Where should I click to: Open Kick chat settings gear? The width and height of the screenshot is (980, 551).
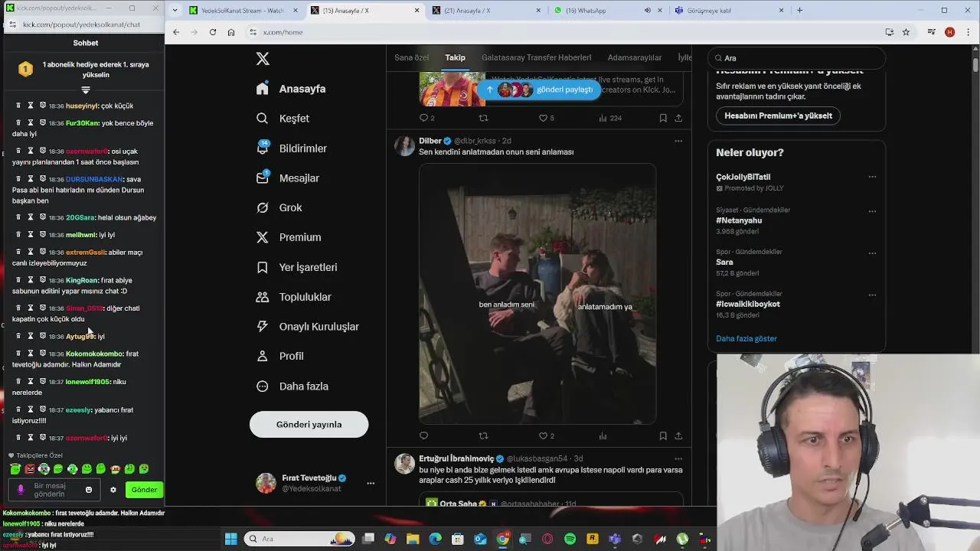[113, 490]
